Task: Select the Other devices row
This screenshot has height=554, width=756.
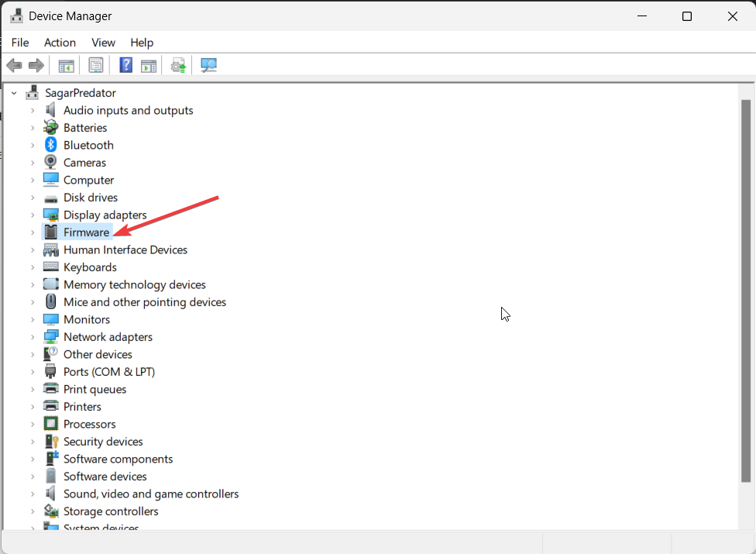Action: click(x=98, y=354)
